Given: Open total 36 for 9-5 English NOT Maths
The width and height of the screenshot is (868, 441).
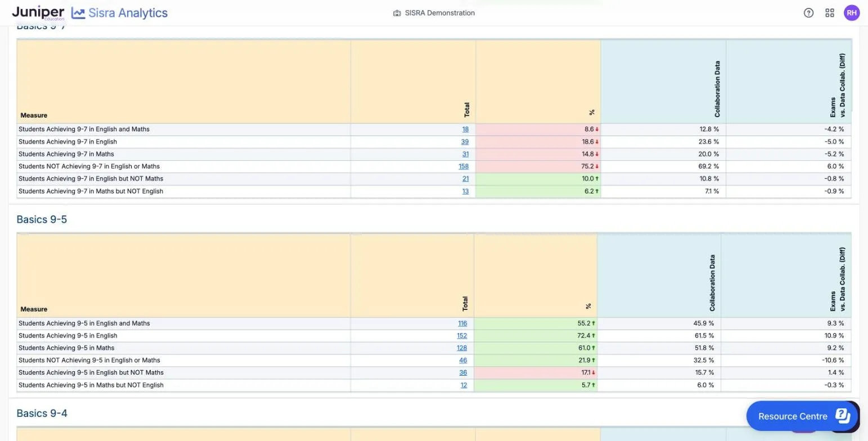Looking at the screenshot, I should pyautogui.click(x=463, y=373).
